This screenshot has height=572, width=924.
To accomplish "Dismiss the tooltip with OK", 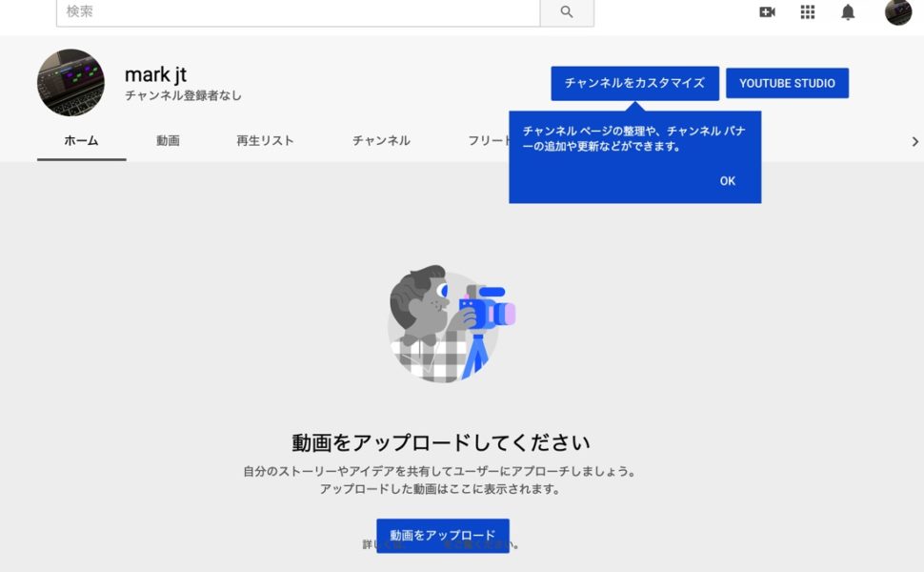I will [x=727, y=181].
